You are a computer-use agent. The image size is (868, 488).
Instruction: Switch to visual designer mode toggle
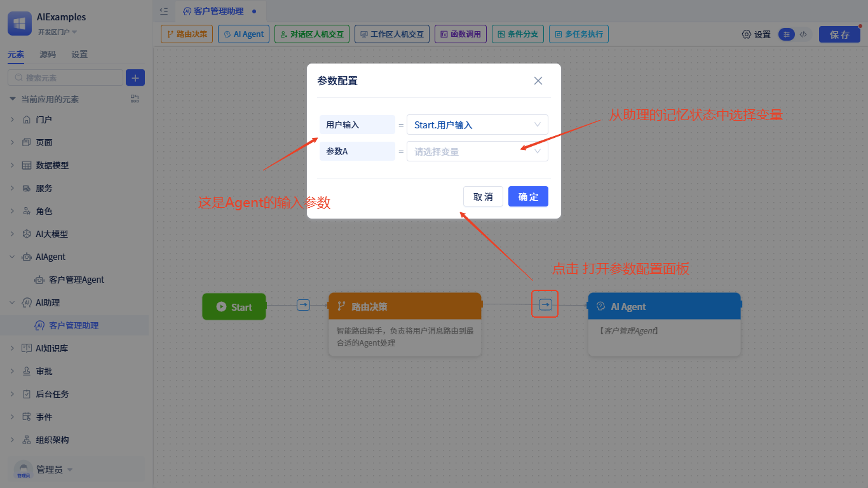click(787, 34)
